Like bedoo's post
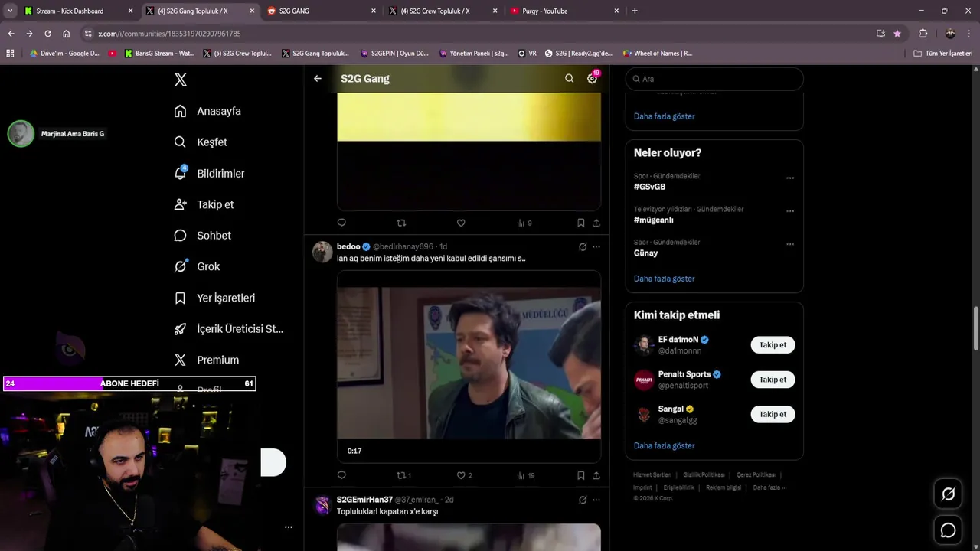The height and width of the screenshot is (551, 980). pos(464,475)
